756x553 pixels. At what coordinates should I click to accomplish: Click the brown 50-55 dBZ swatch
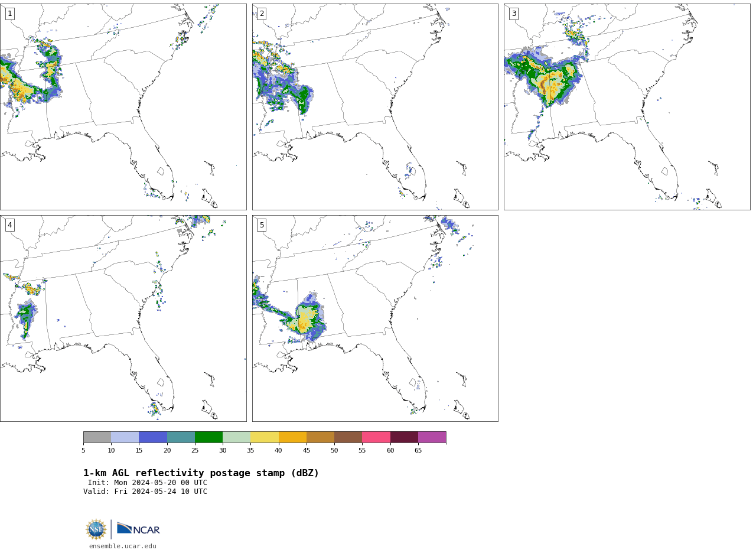pyautogui.click(x=348, y=437)
